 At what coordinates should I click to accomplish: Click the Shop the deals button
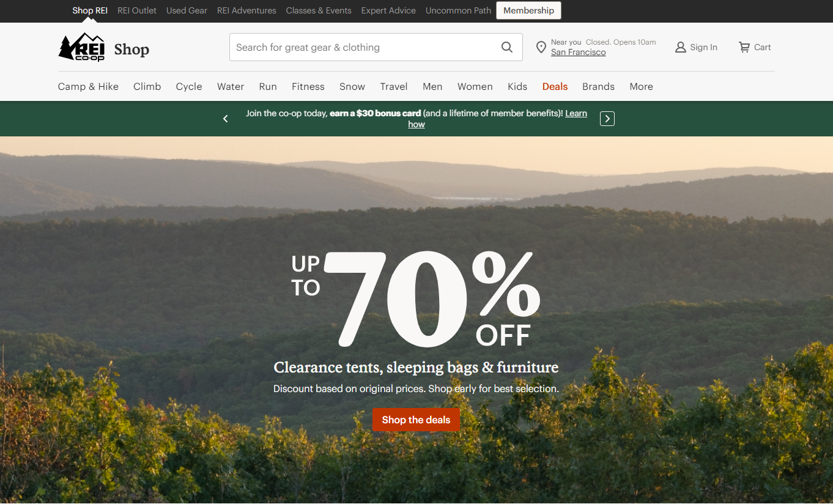[x=416, y=420]
